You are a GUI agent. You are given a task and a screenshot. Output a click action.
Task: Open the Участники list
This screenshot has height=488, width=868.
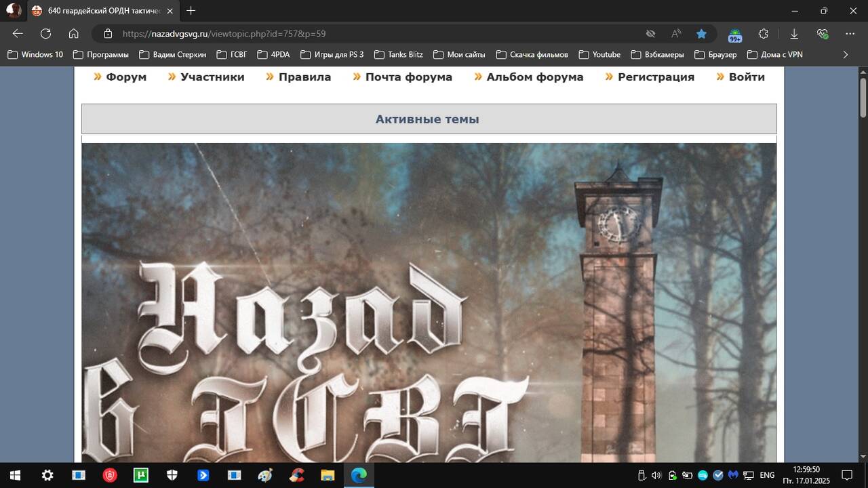tap(212, 77)
